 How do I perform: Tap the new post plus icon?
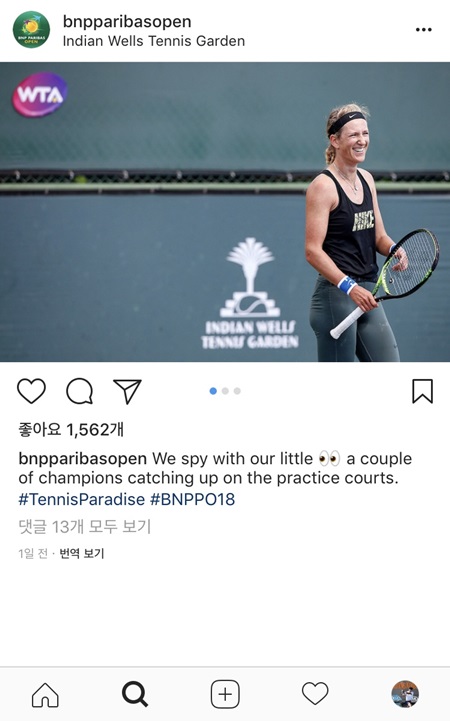click(x=225, y=694)
